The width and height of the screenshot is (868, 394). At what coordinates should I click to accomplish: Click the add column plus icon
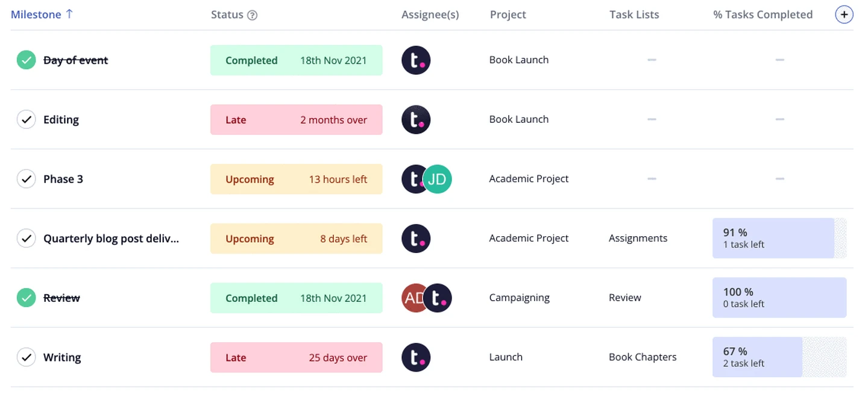click(844, 14)
